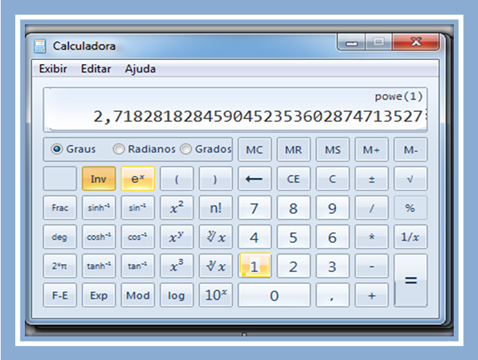Click the reciprocal 1/x button
Screen dimensions: 478x360
point(411,237)
